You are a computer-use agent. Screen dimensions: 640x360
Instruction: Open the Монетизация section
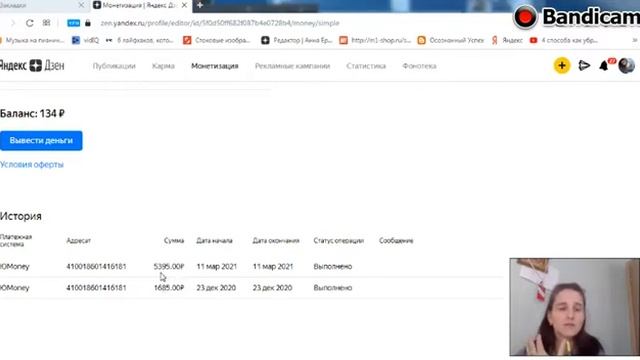pyautogui.click(x=215, y=66)
